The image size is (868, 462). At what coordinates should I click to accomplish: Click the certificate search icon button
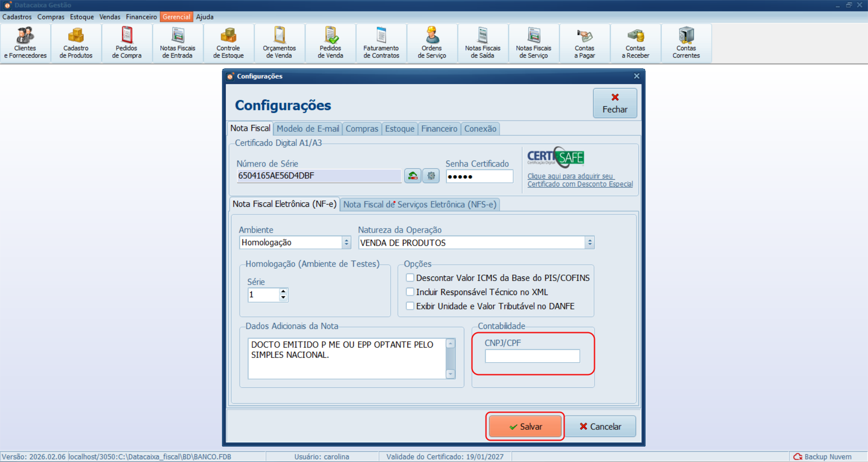(x=413, y=176)
